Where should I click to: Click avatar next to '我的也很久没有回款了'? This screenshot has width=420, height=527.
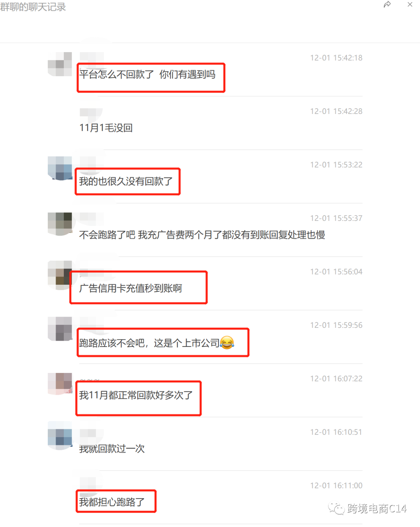(60, 168)
